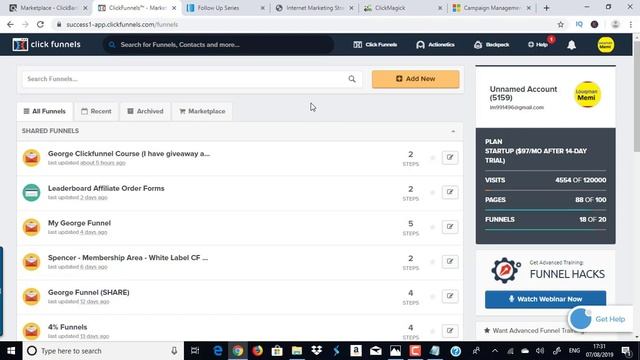Open Firefox from the taskbar

257,351
